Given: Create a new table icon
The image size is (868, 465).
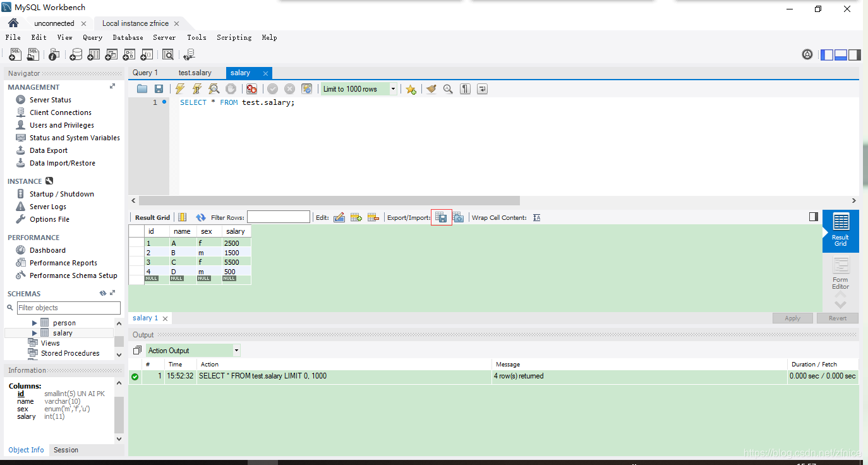Looking at the screenshot, I should 93,54.
